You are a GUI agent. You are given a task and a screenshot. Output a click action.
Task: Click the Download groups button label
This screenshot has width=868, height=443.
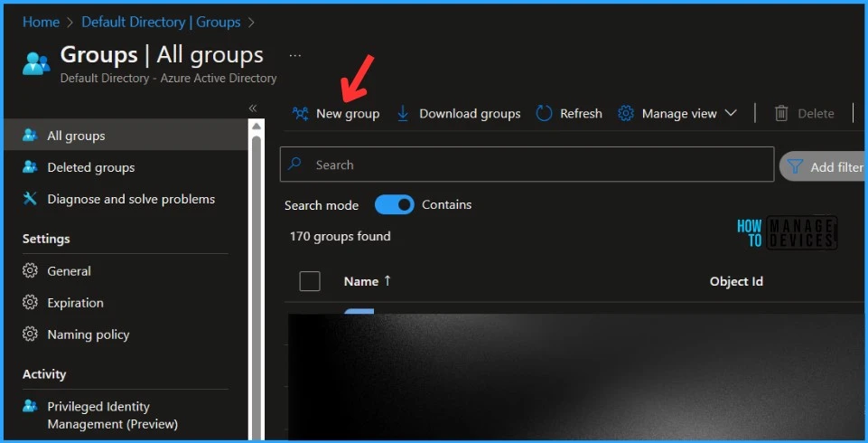tap(470, 114)
